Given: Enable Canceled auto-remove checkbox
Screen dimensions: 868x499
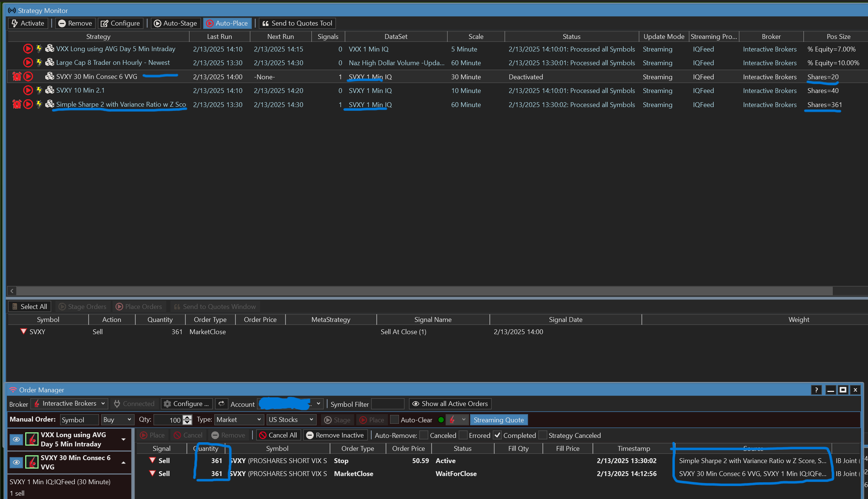Looking at the screenshot, I should tap(424, 435).
